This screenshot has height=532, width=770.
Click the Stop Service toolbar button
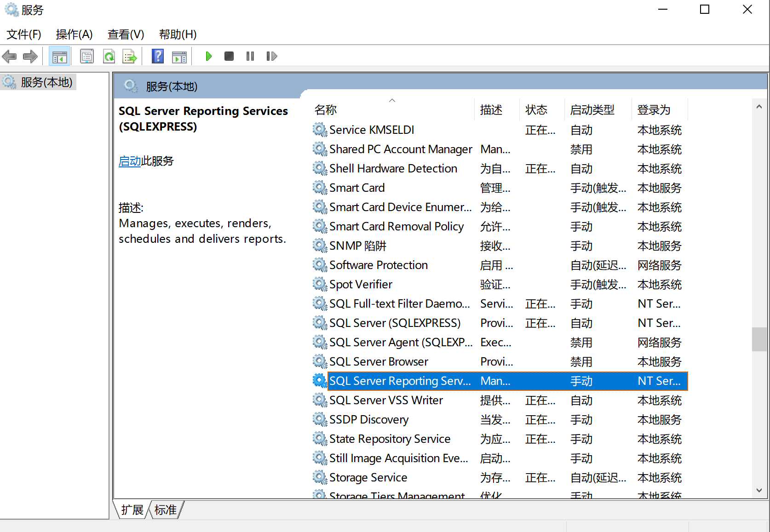pos(229,56)
